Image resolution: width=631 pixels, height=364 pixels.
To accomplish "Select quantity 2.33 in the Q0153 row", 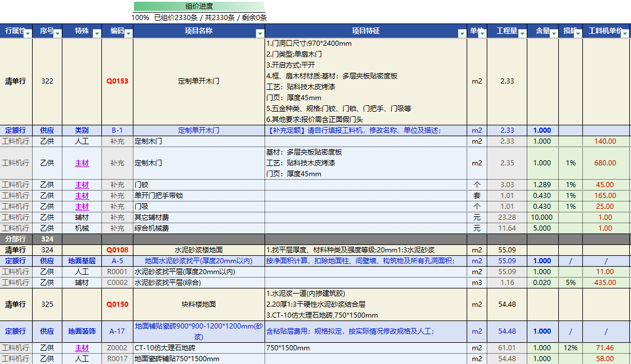I will pyautogui.click(x=507, y=81).
